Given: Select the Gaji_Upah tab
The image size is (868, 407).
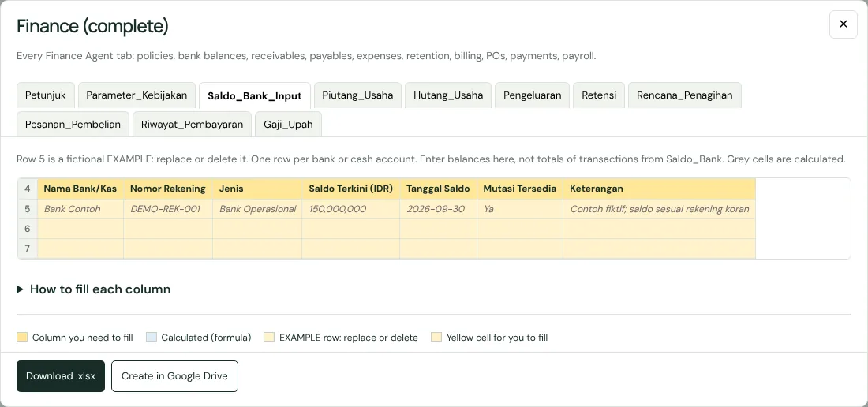Looking at the screenshot, I should tap(288, 125).
